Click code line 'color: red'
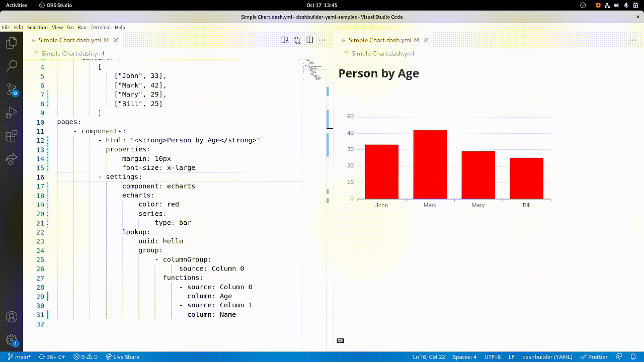 coord(159,204)
